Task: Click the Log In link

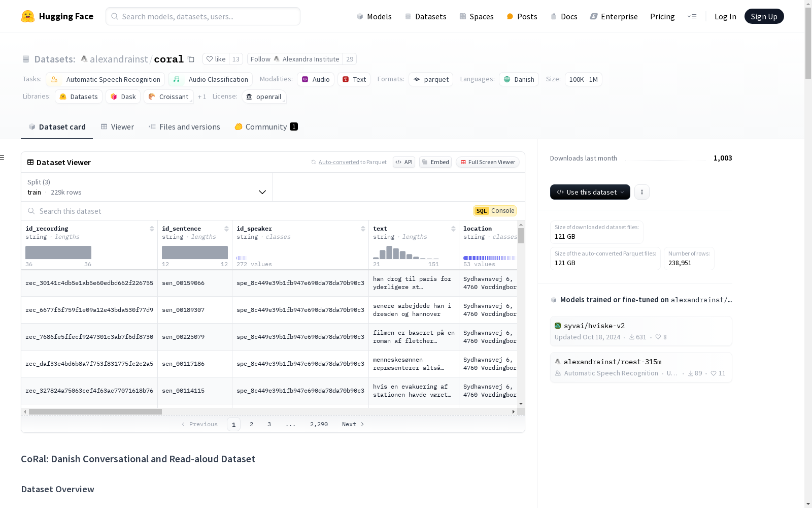Action: (x=725, y=16)
